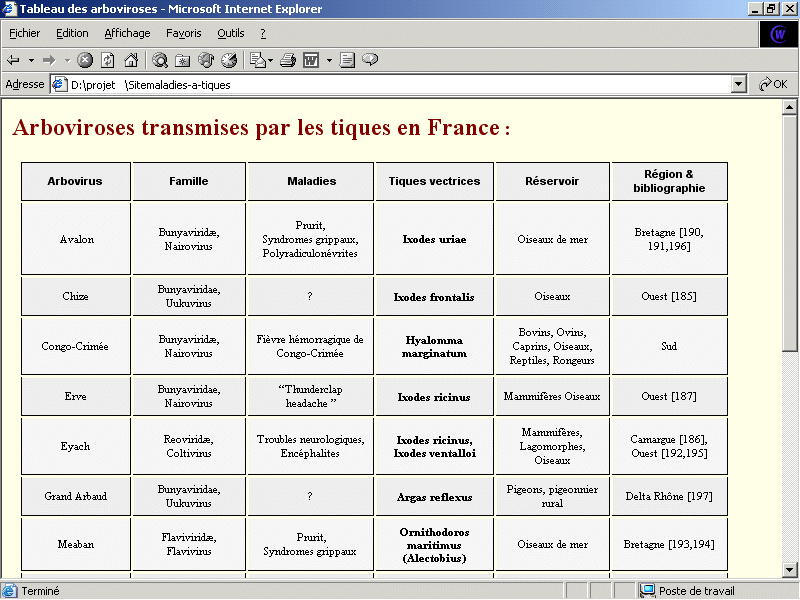
Task: Click the Erve cell
Action: (76, 396)
